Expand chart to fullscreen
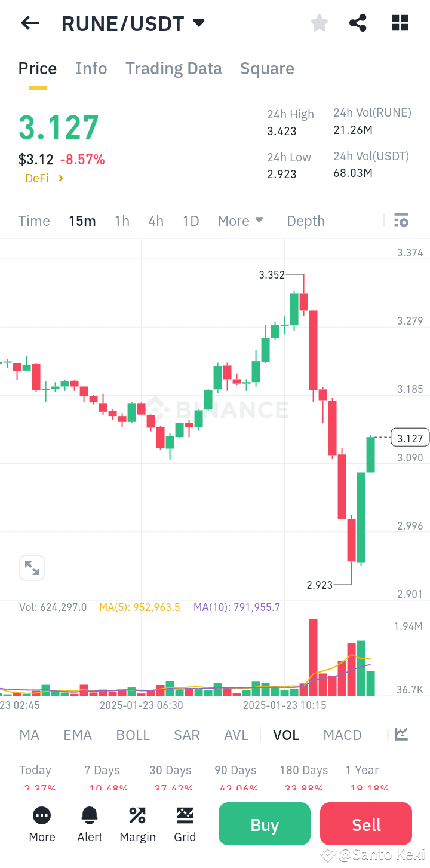Image resolution: width=430 pixels, height=868 pixels. point(32,568)
